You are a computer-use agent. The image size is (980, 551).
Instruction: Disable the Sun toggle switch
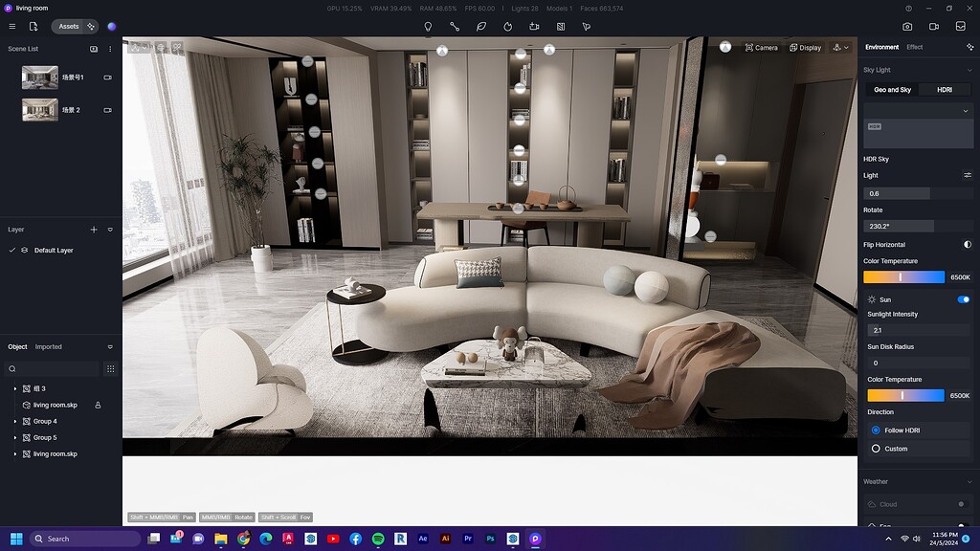962,298
